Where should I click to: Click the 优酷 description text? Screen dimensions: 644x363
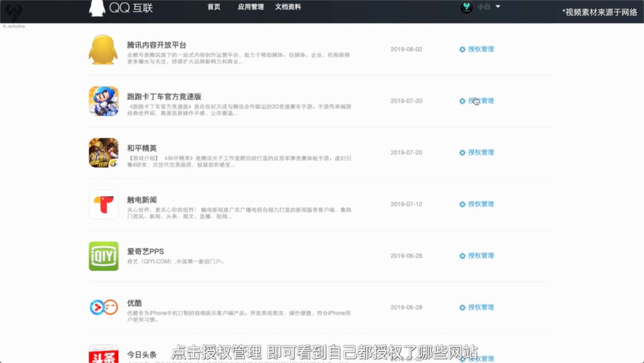pos(239,316)
